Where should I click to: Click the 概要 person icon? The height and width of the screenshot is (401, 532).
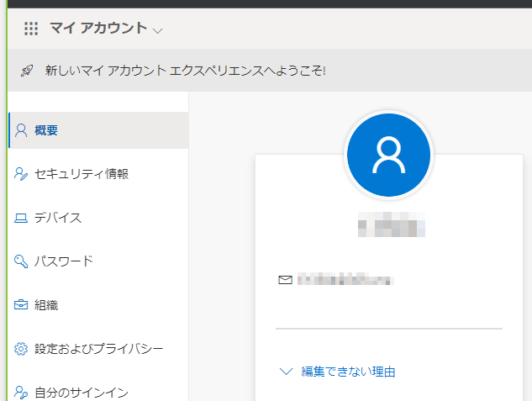[22, 130]
